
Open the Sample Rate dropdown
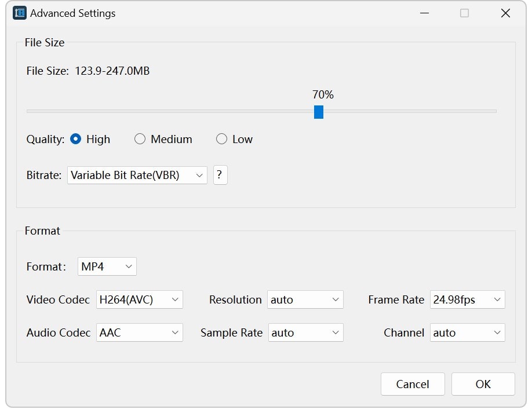pos(305,332)
